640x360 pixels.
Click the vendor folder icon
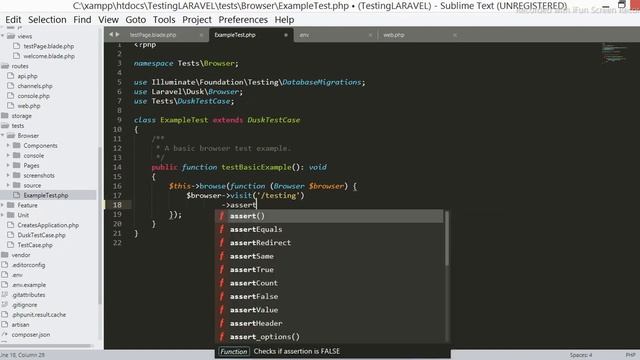pos(5,255)
